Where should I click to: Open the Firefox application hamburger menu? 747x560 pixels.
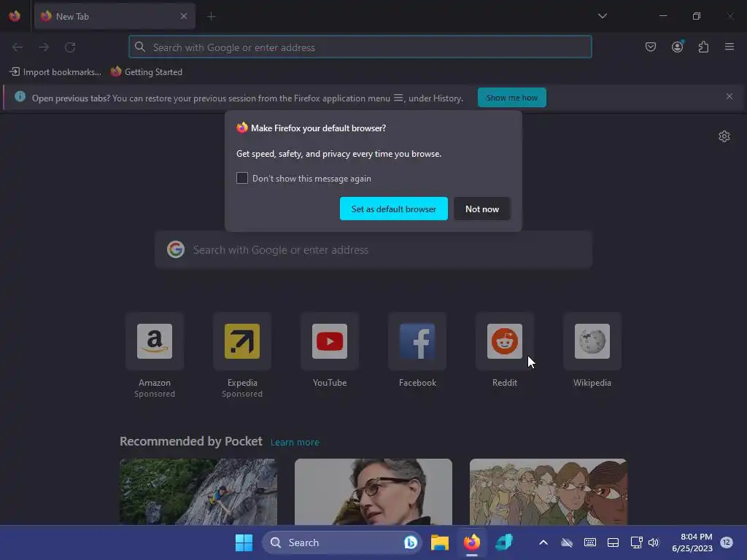(729, 47)
